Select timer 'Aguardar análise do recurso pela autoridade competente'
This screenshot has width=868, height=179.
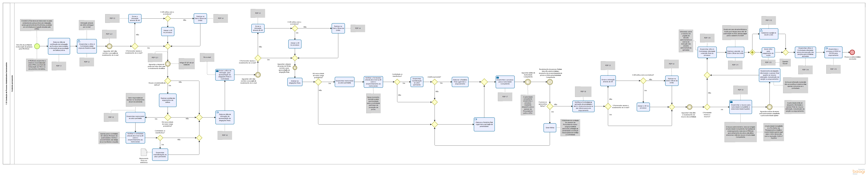(x=770, y=107)
